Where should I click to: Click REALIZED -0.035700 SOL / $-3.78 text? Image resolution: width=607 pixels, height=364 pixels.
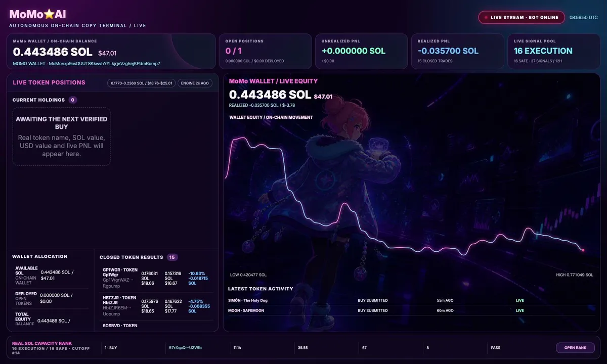[x=262, y=105]
